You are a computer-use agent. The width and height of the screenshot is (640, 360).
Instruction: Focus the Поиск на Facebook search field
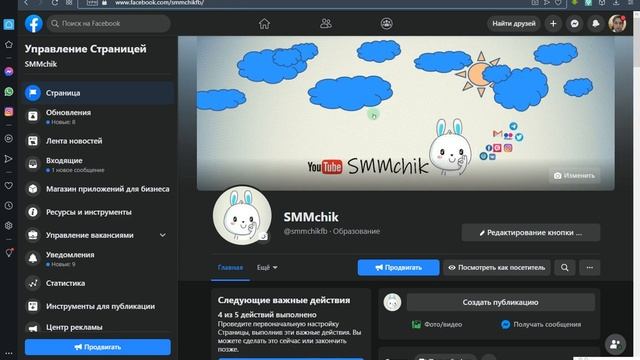109,24
